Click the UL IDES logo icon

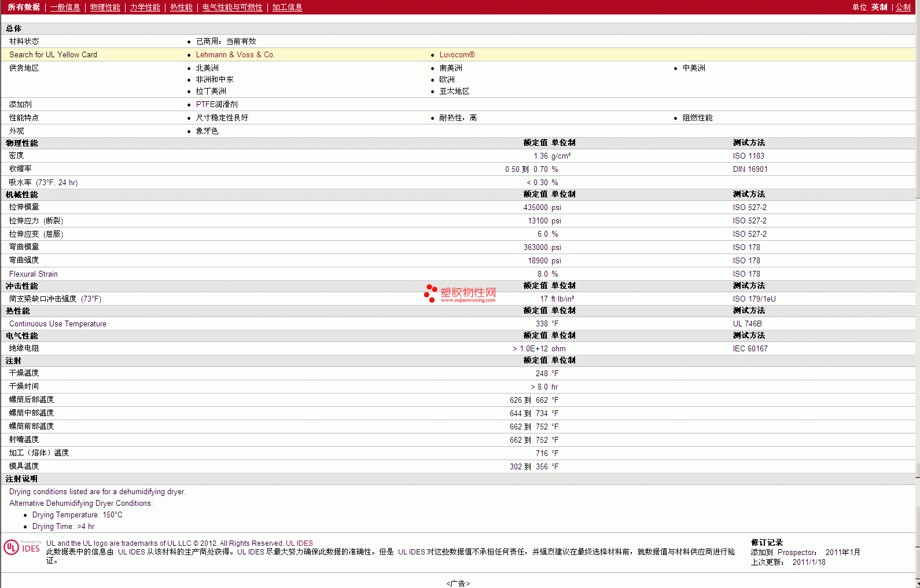tap(22, 547)
